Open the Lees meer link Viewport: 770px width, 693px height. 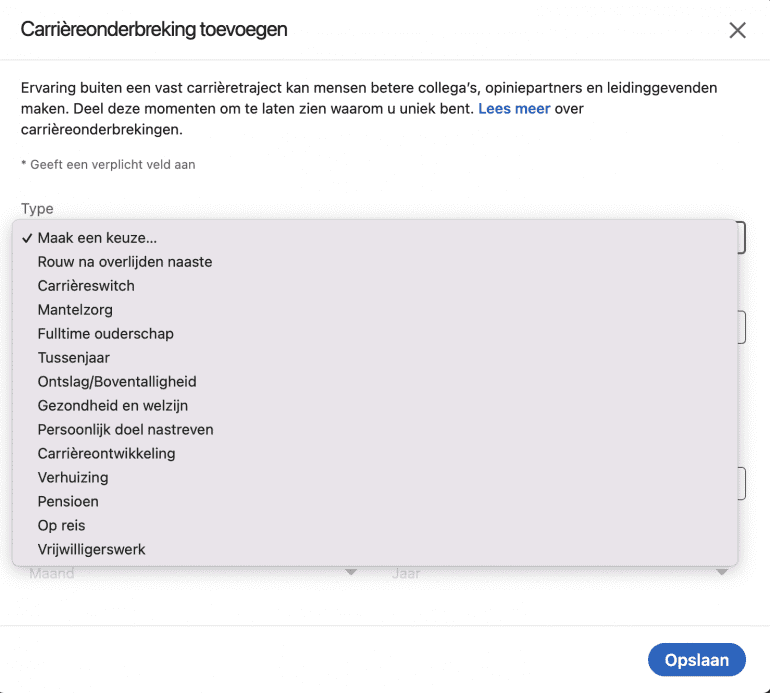[x=514, y=109]
